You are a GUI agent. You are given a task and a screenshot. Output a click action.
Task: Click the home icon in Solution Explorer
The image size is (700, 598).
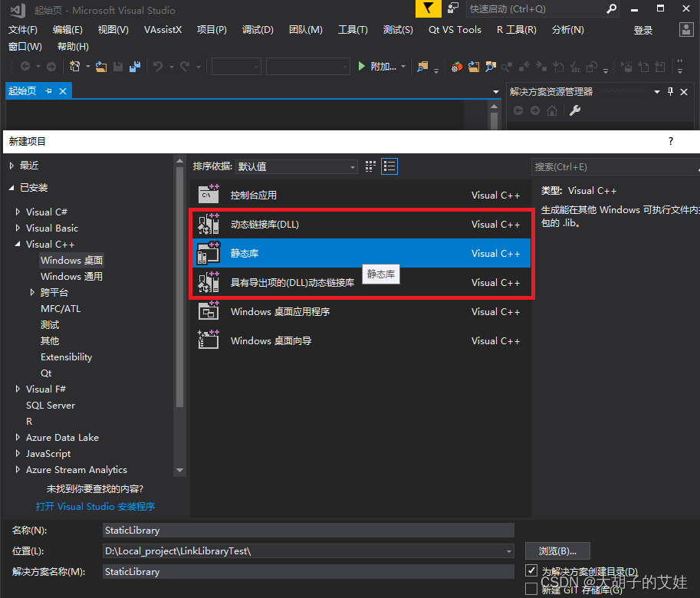(x=552, y=110)
